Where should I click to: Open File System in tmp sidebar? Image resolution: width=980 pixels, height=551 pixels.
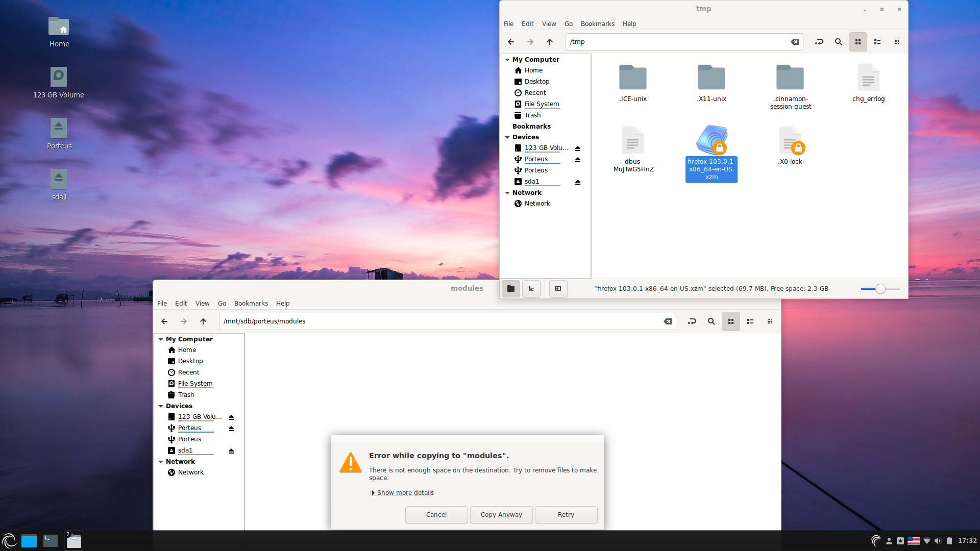[x=542, y=104]
